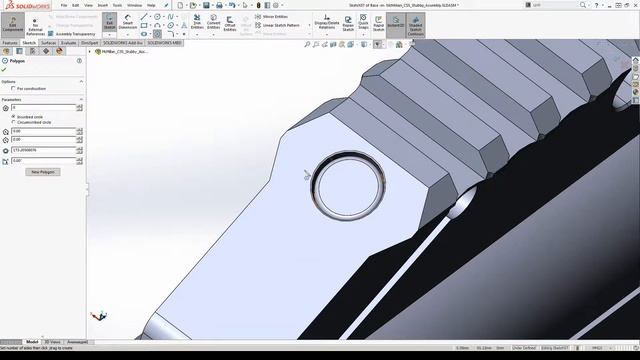640x360 pixels.
Task: Select the active Polygon sketch tool
Action: [x=157, y=34]
